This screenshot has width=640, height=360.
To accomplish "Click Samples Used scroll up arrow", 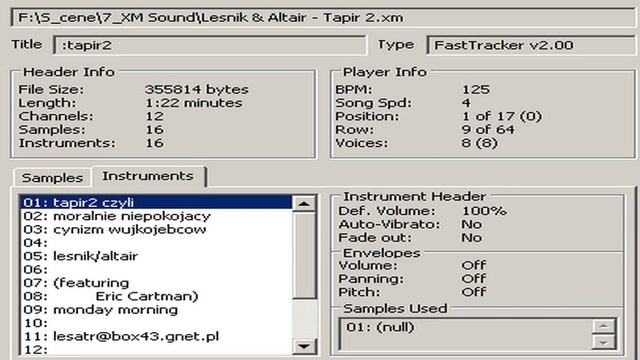I will [604, 326].
